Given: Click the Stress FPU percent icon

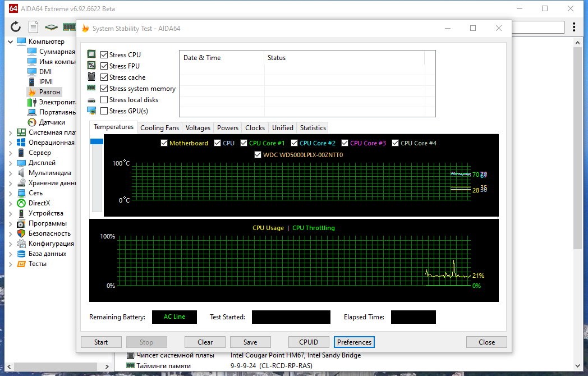Looking at the screenshot, I should tap(91, 65).
